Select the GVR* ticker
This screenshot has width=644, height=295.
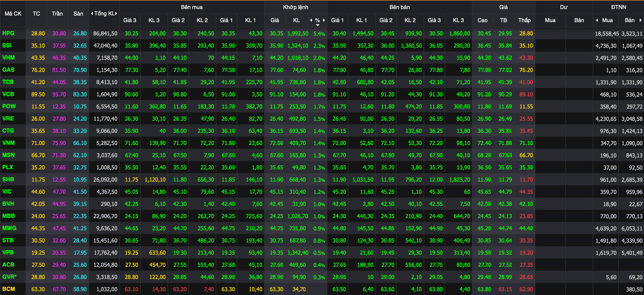pyautogui.click(x=9, y=277)
